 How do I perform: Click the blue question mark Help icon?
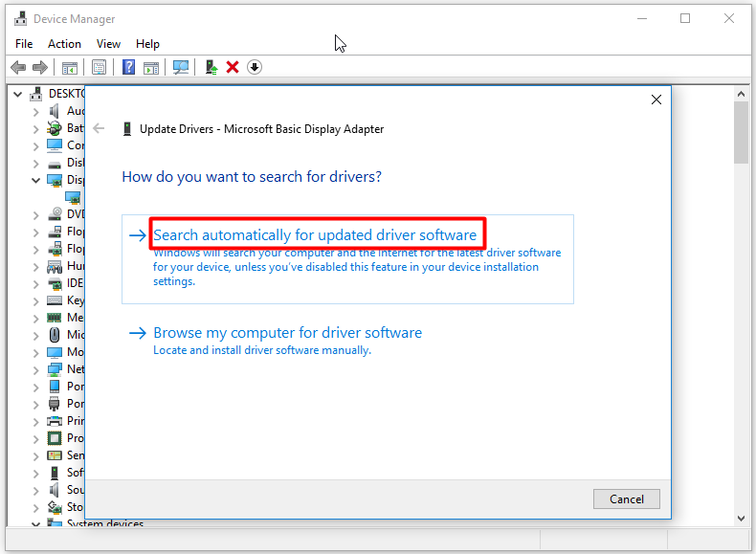[x=129, y=67]
